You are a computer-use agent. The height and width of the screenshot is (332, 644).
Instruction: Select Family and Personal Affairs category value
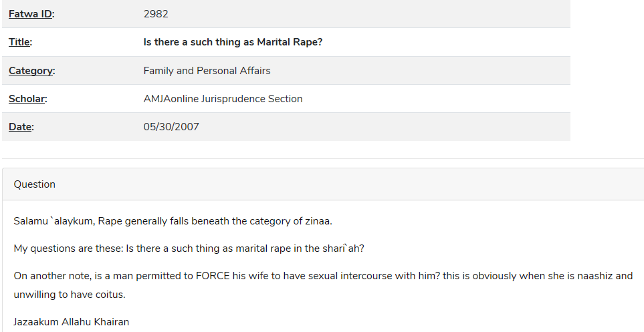207,71
